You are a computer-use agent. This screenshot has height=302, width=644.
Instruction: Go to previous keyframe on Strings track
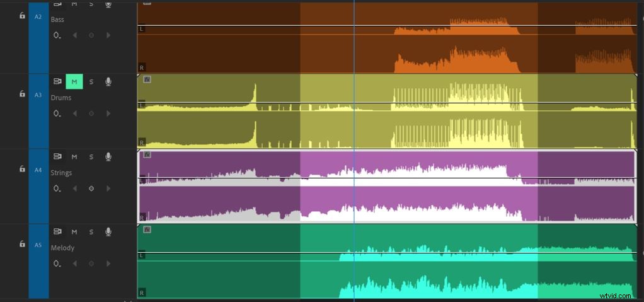click(x=75, y=189)
